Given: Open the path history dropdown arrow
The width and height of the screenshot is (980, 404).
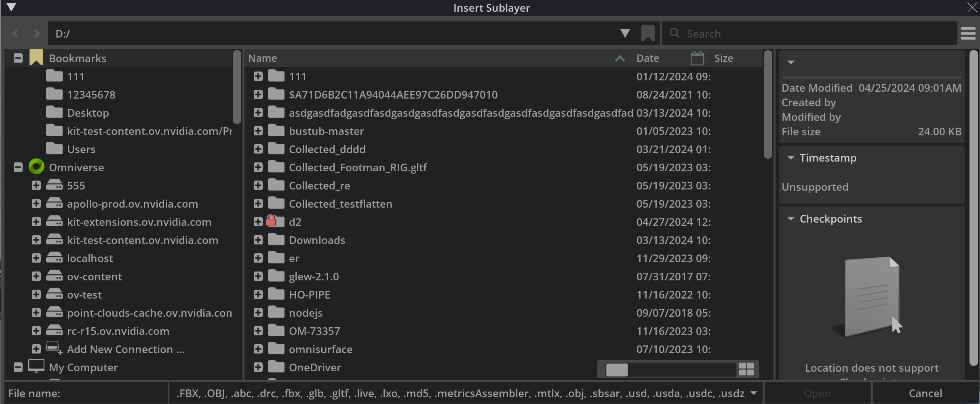Looking at the screenshot, I should [625, 34].
